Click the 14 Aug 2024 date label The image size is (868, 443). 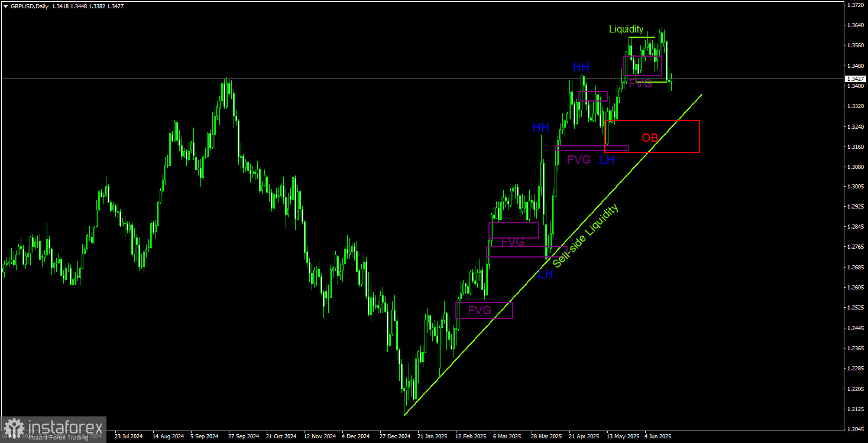tap(167, 437)
